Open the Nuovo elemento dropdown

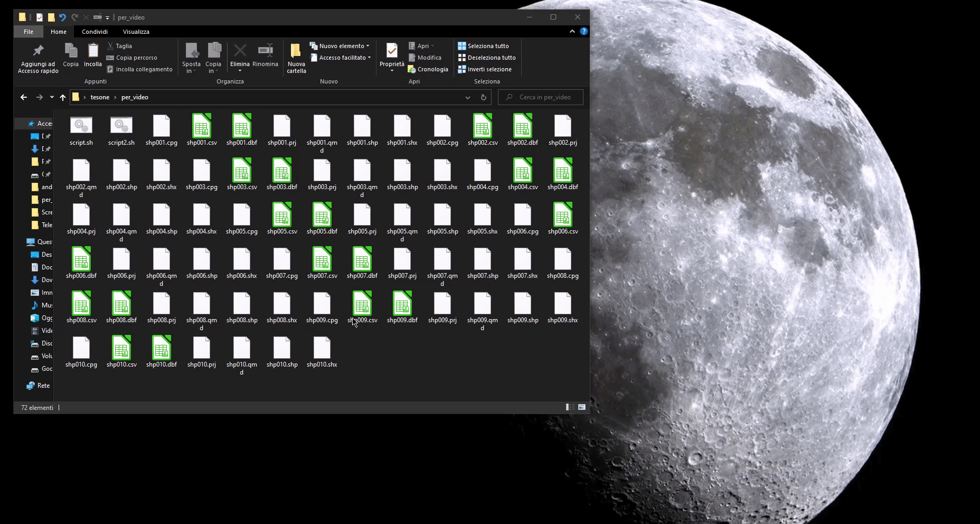[341, 46]
